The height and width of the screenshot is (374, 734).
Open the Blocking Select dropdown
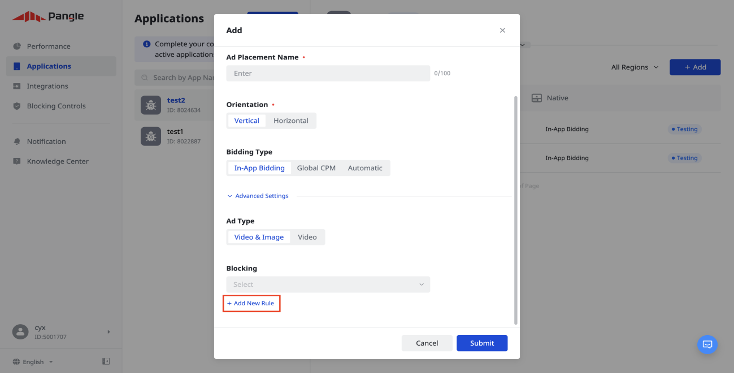[328, 285]
